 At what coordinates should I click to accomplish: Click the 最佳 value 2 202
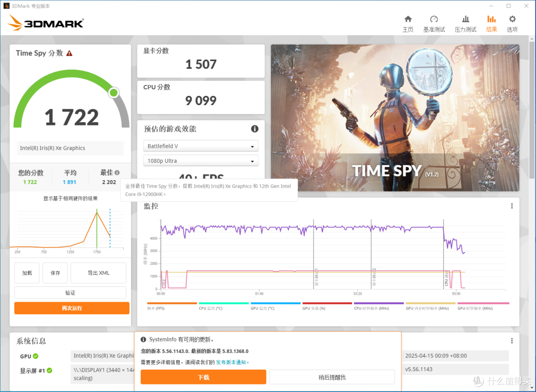click(109, 182)
